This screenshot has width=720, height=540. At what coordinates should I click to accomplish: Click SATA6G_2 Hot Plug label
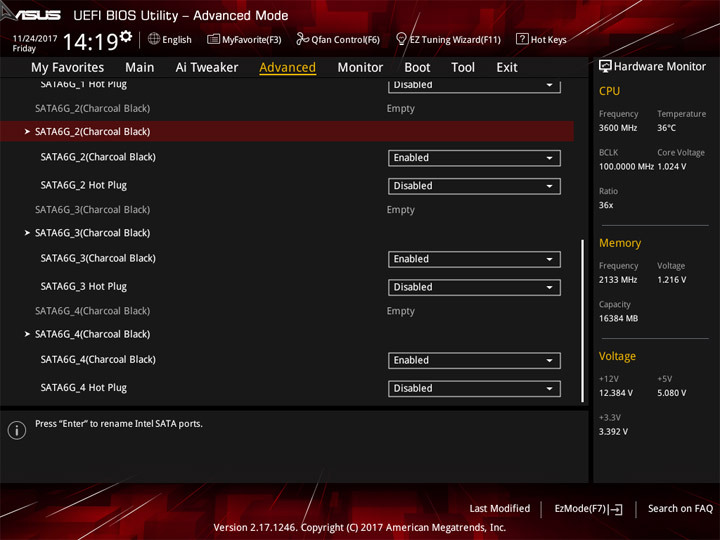click(84, 185)
